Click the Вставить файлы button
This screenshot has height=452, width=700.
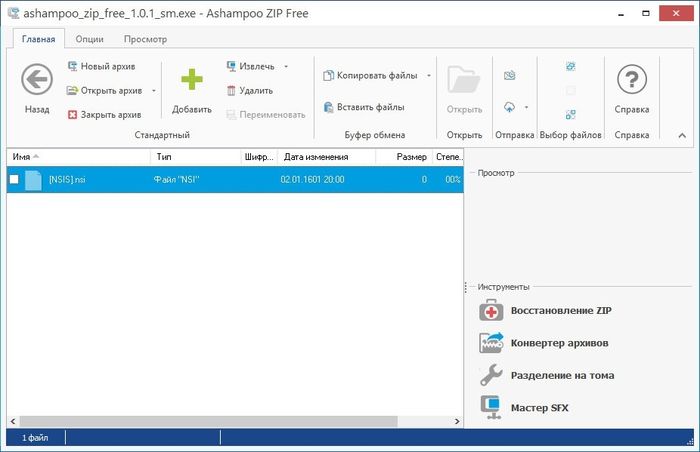tap(365, 107)
